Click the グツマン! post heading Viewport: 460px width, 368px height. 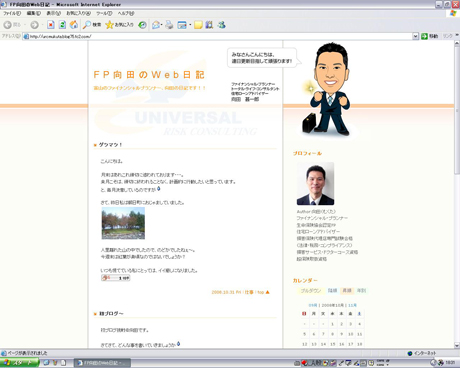111,145
